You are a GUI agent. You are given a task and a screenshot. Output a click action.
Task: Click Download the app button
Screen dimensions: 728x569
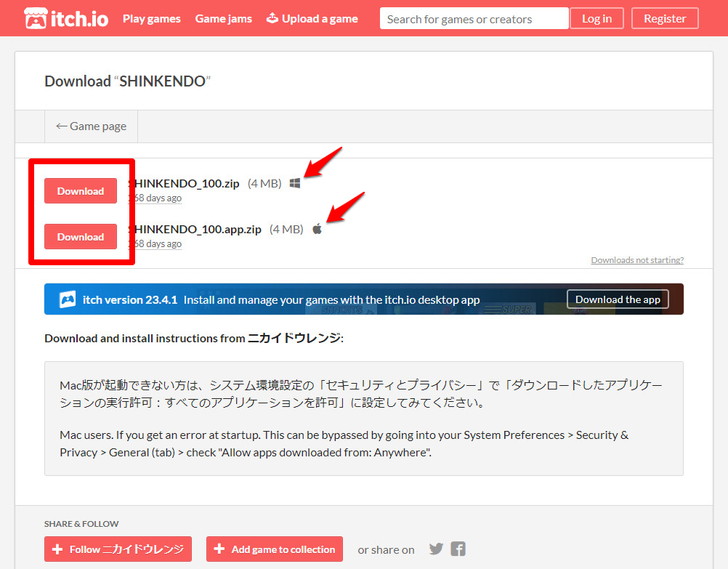[x=618, y=299]
